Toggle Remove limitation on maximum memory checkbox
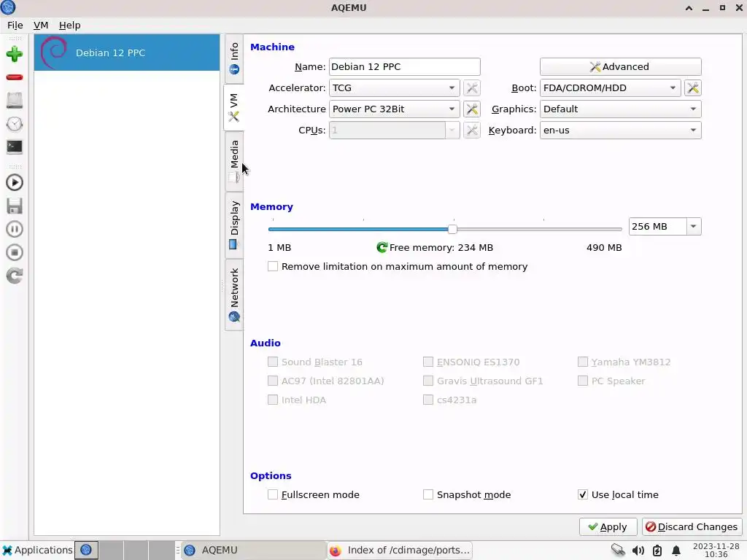This screenshot has height=560, width=747. pyautogui.click(x=273, y=267)
